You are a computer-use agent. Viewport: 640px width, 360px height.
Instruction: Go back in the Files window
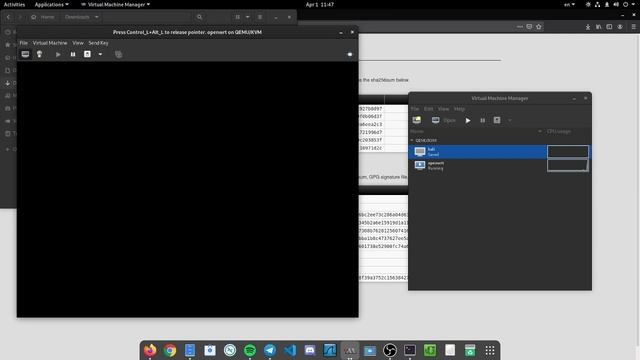click(x=8, y=17)
